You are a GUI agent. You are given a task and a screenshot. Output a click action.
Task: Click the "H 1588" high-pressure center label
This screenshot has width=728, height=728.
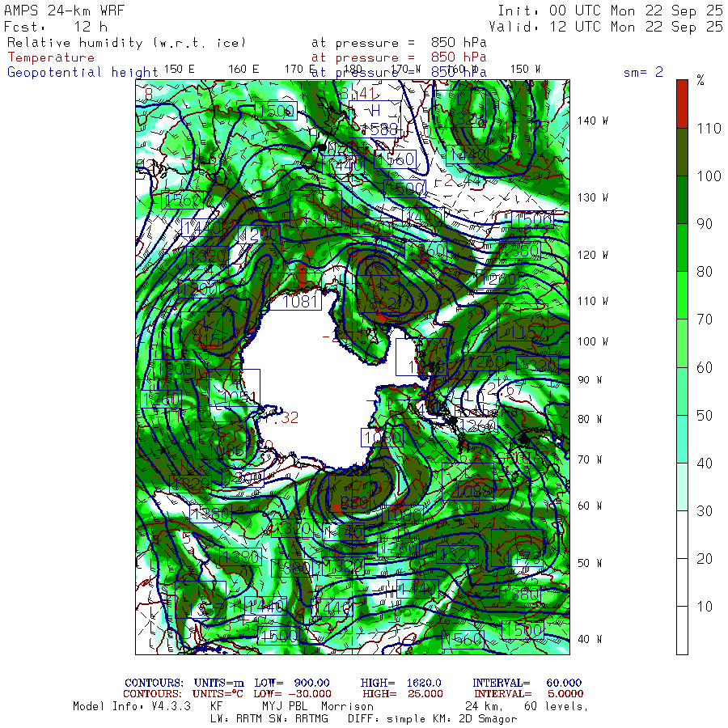point(375,120)
